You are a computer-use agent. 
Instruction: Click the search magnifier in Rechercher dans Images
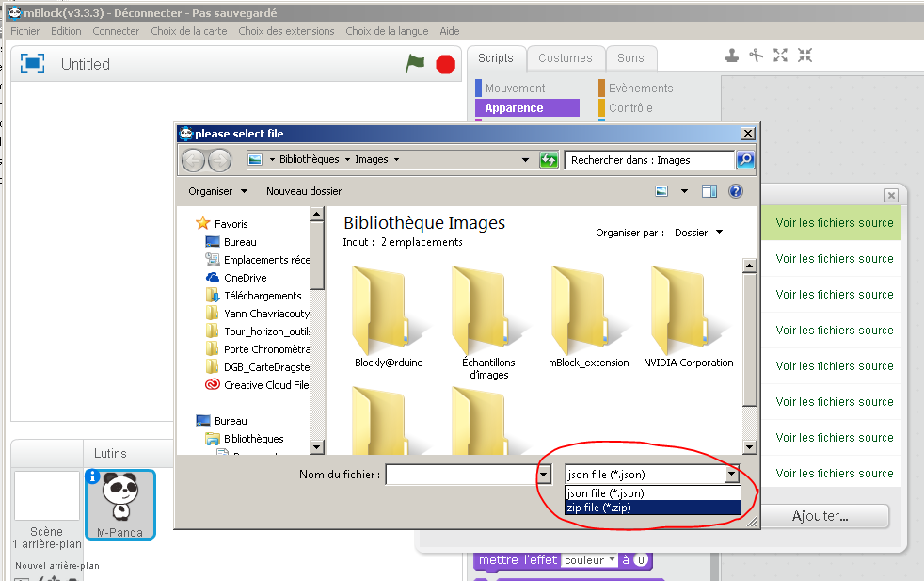(x=744, y=159)
